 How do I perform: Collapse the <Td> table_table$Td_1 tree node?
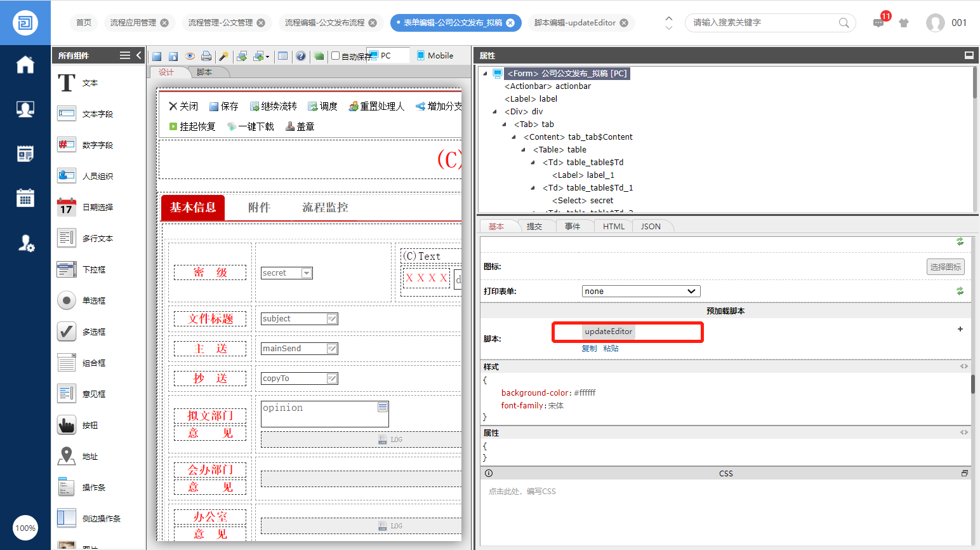click(533, 188)
